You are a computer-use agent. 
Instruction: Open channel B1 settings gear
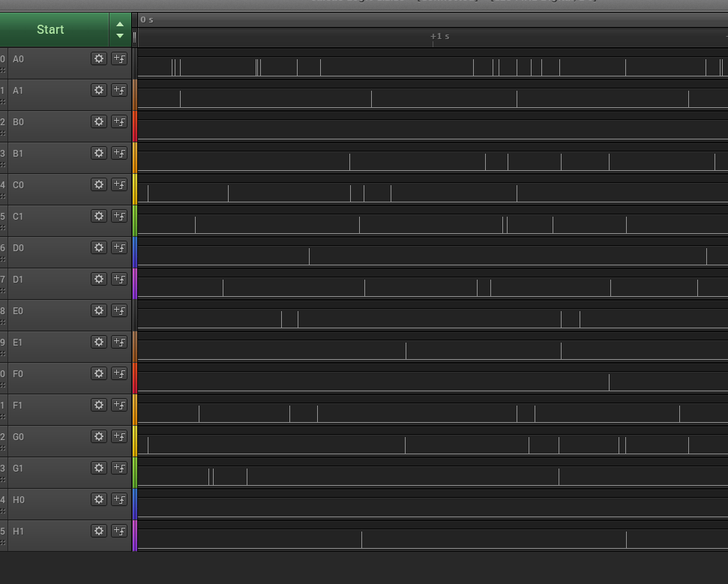pos(99,153)
